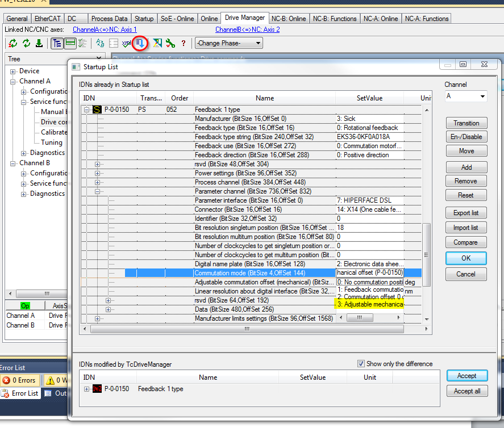Screen dimensions: 504x428
Task: Click the red question mark help icon
Action: pos(183,43)
